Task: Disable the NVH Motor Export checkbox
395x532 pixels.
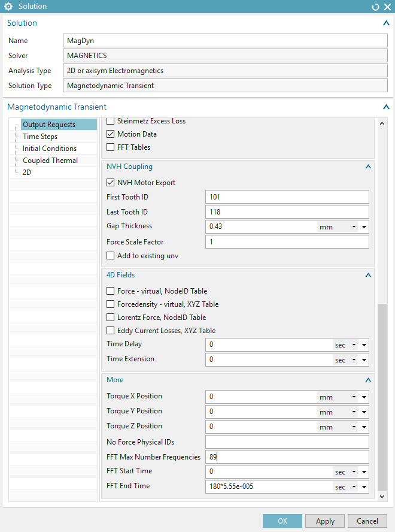Action: (110, 183)
